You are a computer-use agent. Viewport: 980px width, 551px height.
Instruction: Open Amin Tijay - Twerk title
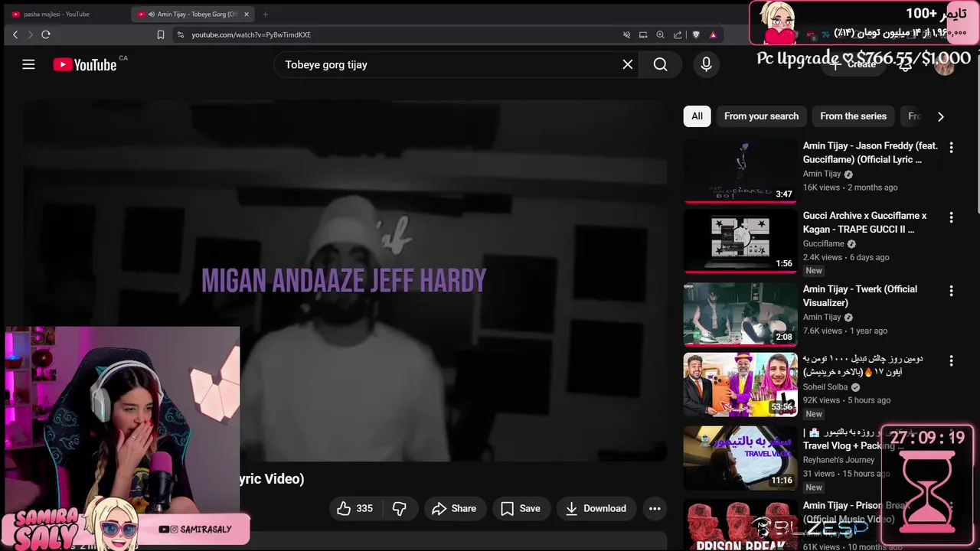pos(860,295)
